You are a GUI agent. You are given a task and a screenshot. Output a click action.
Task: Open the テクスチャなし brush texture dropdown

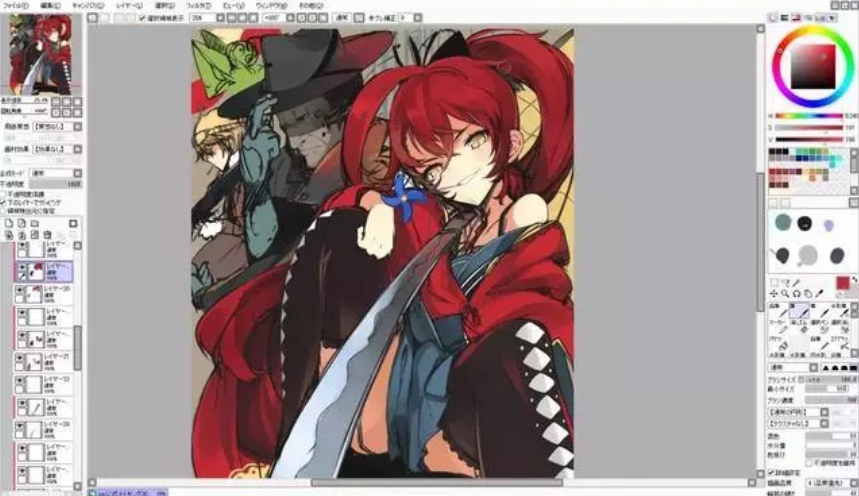(824, 424)
